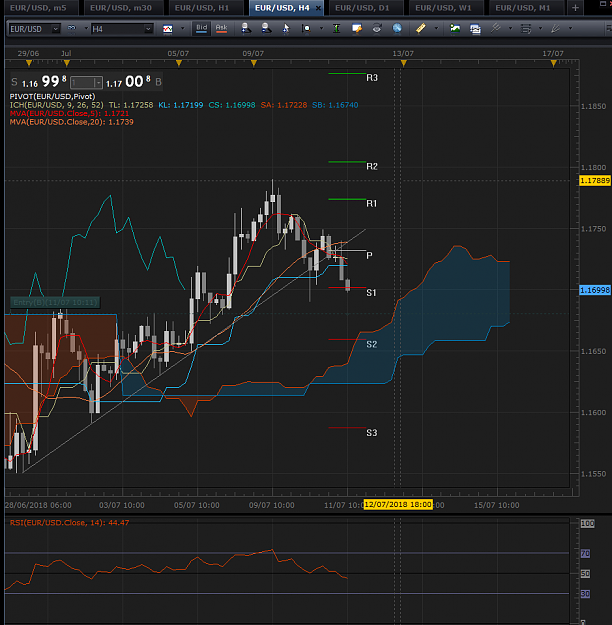Click the green vertical scale icon
The height and width of the screenshot is (625, 612).
337,28
